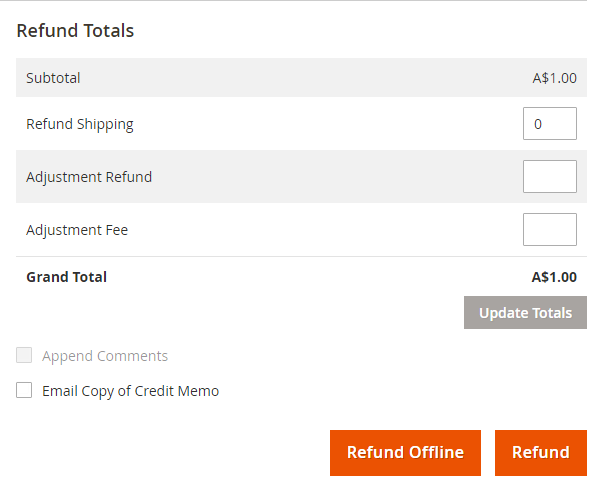Viewport: 605px width, 499px height.
Task: Click the Email Copy of Credit Memo label
Action: tap(130, 391)
